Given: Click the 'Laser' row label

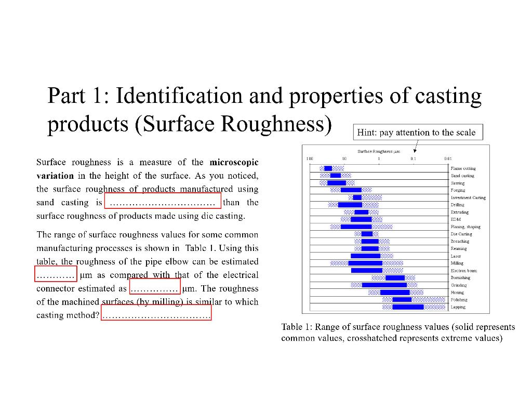Looking at the screenshot, I should click(x=455, y=256).
